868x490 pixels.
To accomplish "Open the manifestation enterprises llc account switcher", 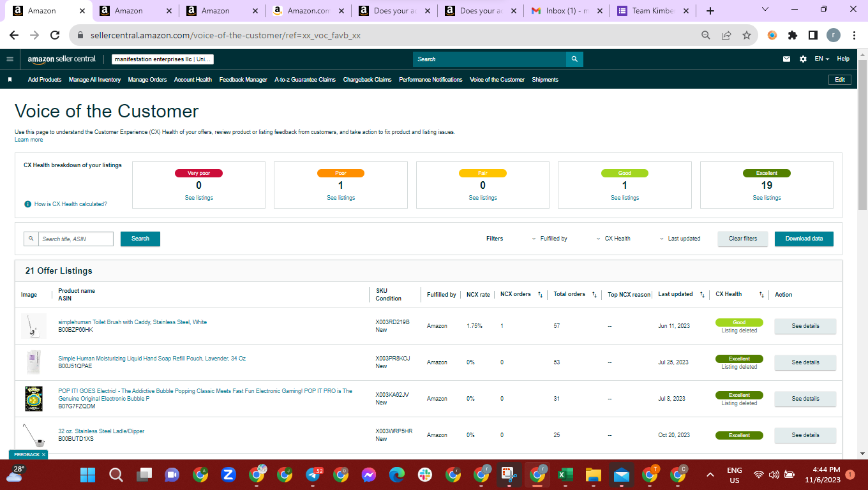I will click(163, 59).
